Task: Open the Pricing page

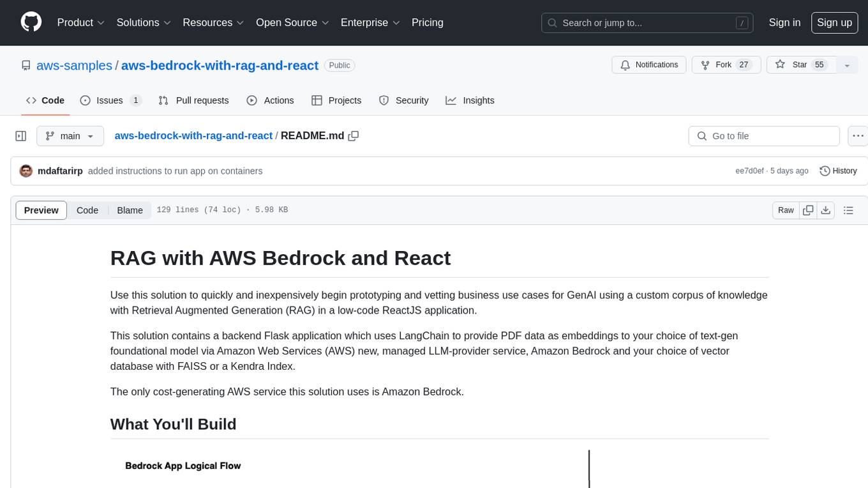Action: point(428,22)
